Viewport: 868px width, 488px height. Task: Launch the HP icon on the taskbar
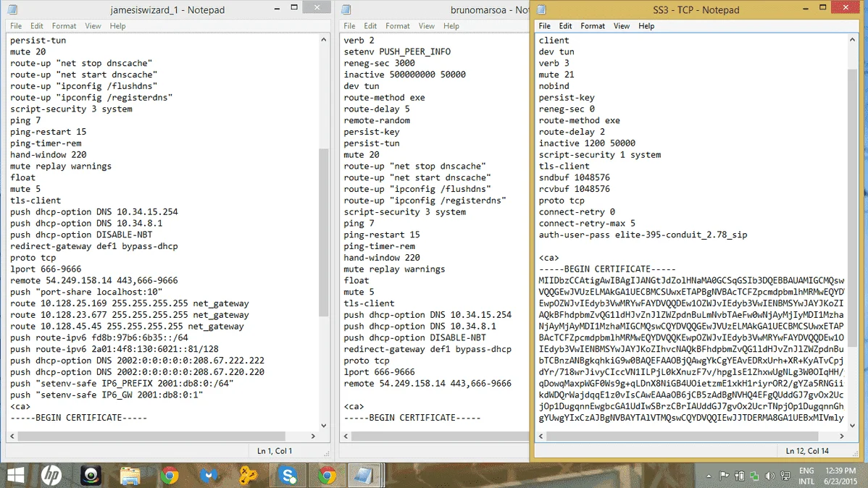[x=51, y=475]
